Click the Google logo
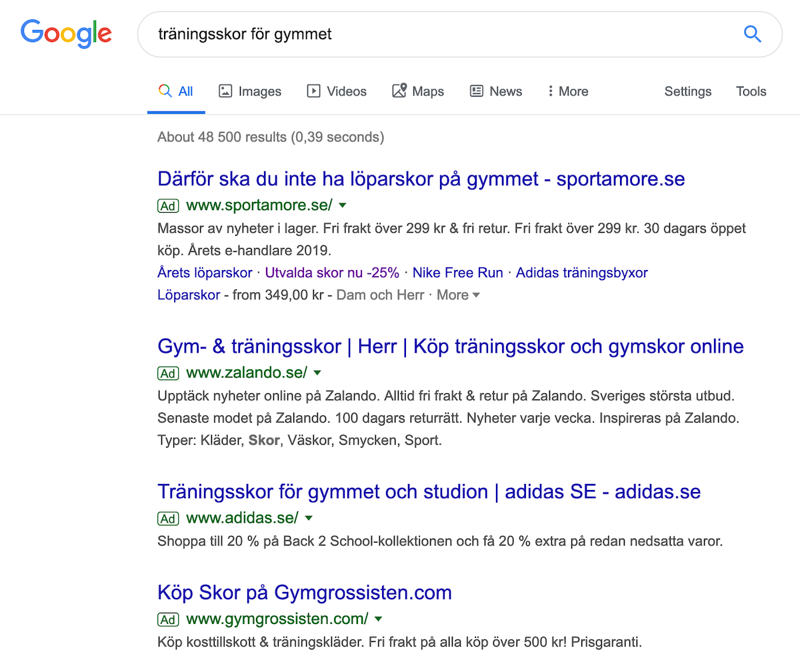The width and height of the screenshot is (800, 672). click(x=65, y=33)
